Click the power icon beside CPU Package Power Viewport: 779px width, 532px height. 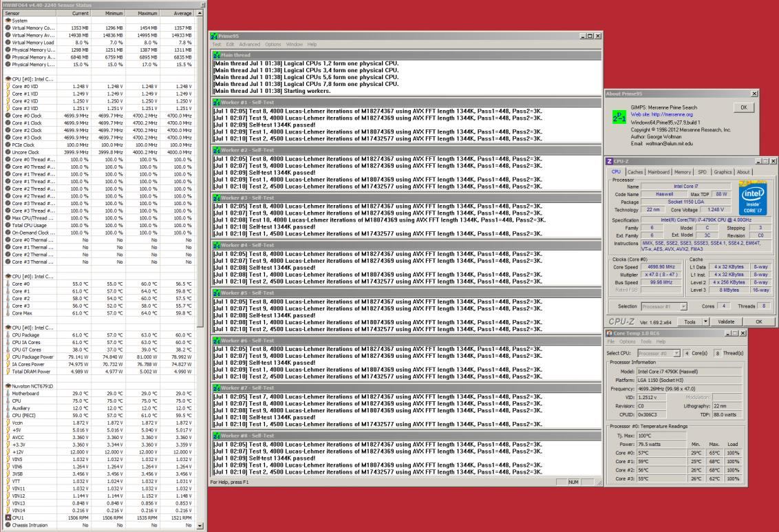coord(8,357)
